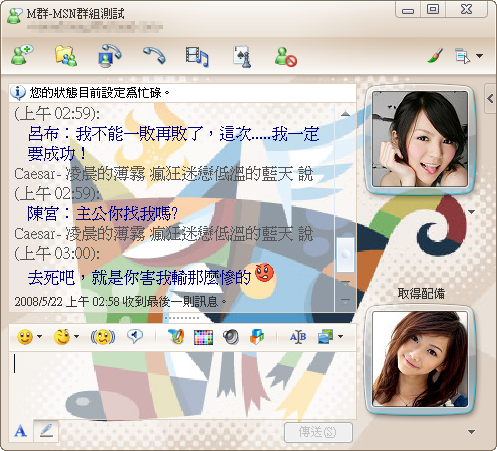The width and height of the screenshot is (497, 451).
Task: Click the 傳送(S) send button
Action: point(318,432)
